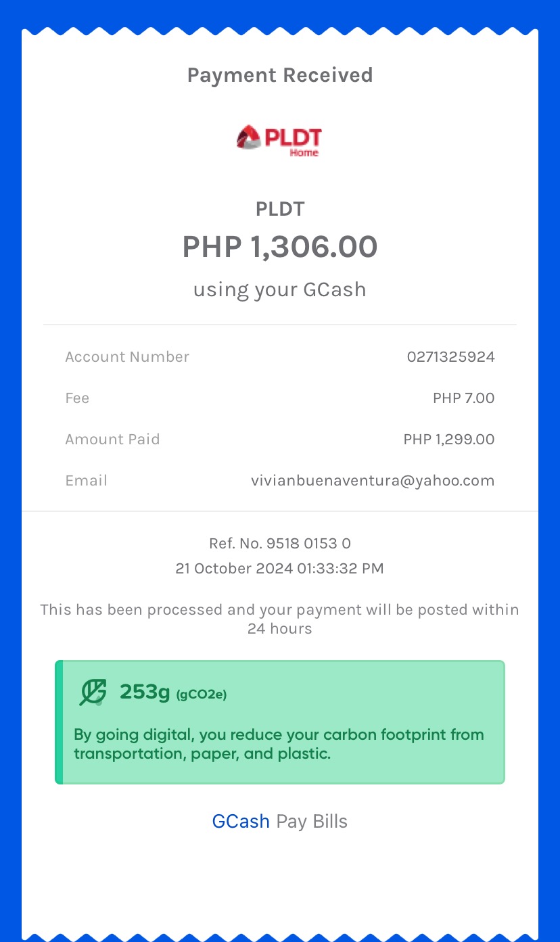Select the PLDT biller name text
The height and width of the screenshot is (942, 560).
tap(279, 209)
